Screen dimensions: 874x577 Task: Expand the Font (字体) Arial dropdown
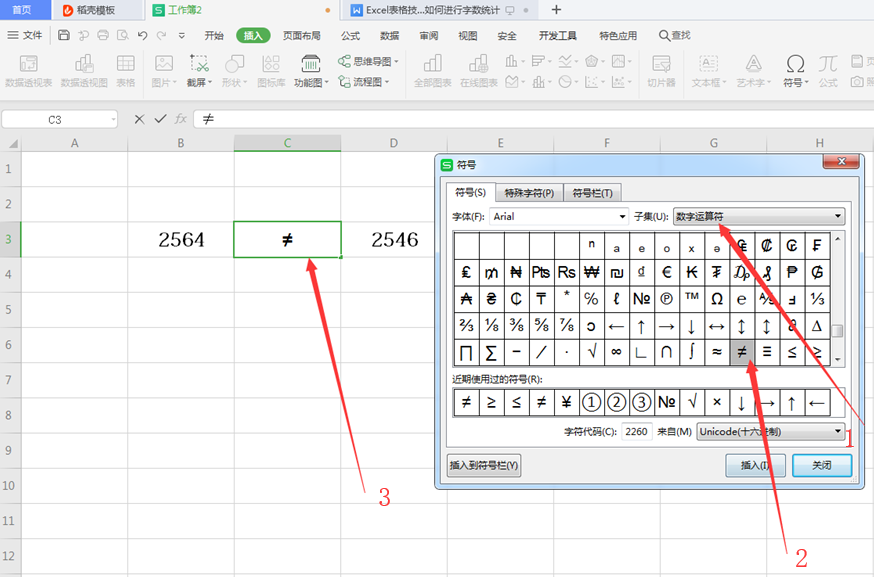point(622,216)
